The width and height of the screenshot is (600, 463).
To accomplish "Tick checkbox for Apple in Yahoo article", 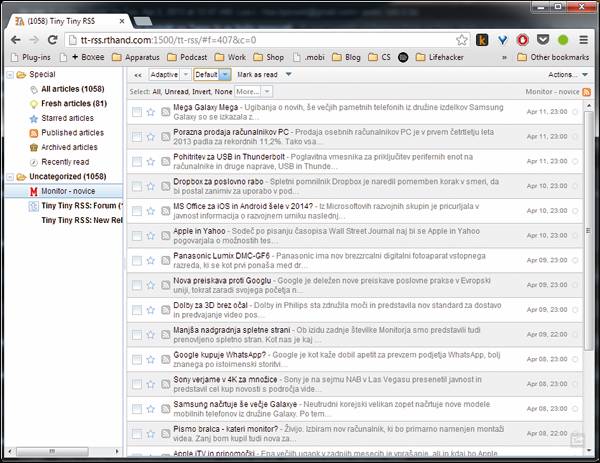I will [137, 236].
